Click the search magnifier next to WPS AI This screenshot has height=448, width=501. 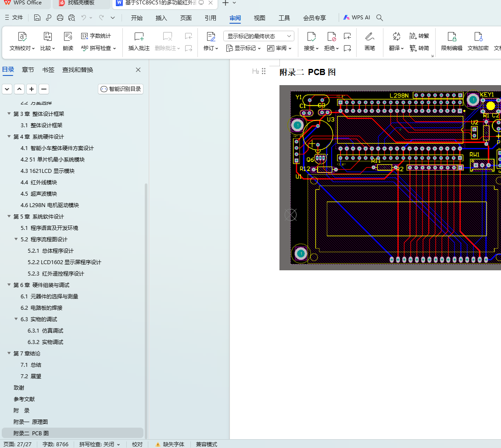(x=380, y=18)
